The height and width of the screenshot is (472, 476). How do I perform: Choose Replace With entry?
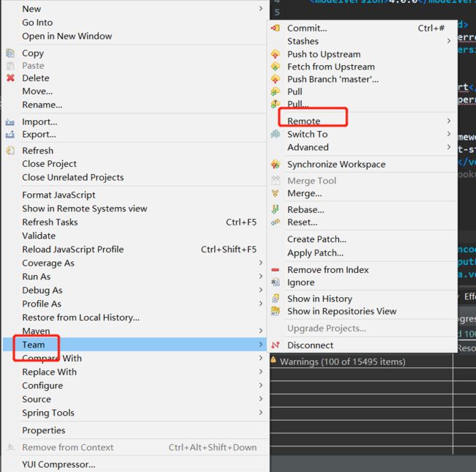coord(49,372)
